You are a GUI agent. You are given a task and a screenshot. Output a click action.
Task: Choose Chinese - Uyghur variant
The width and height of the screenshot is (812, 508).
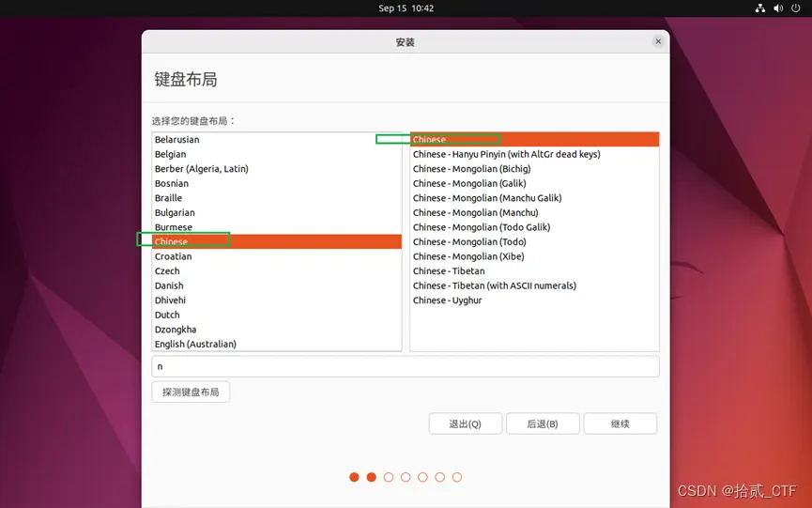coord(534,300)
